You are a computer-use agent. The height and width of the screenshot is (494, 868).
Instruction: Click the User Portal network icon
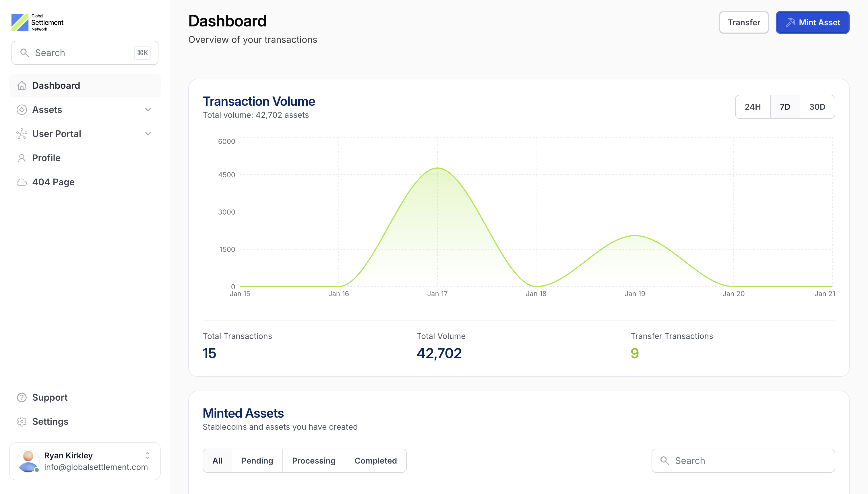[22, 134]
